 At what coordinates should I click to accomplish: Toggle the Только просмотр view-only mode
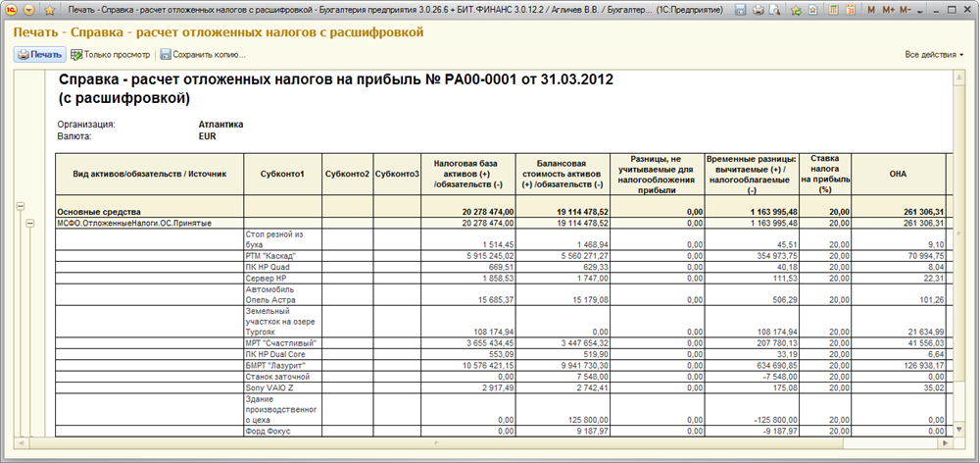[x=110, y=54]
